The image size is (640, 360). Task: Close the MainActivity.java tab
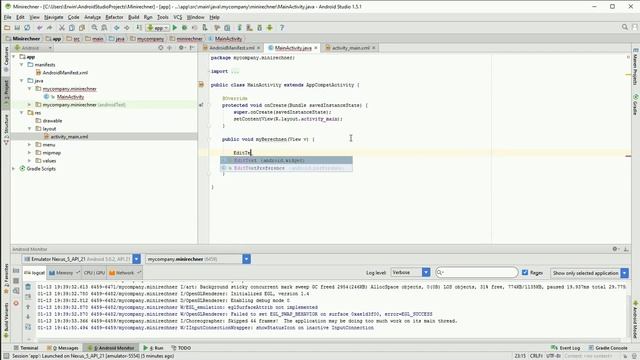click(316, 48)
